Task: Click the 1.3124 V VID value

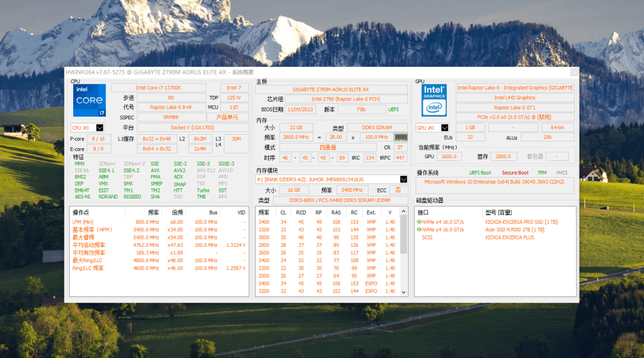Action: (235, 245)
